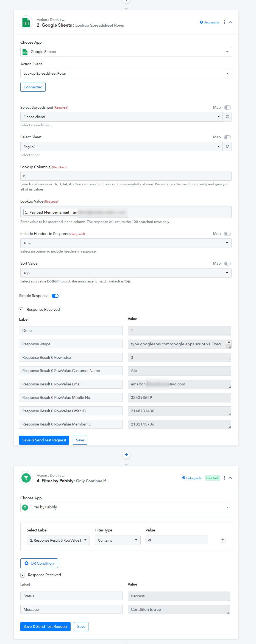
Task: Collapse the Google Sheets action step
Action: point(230,22)
